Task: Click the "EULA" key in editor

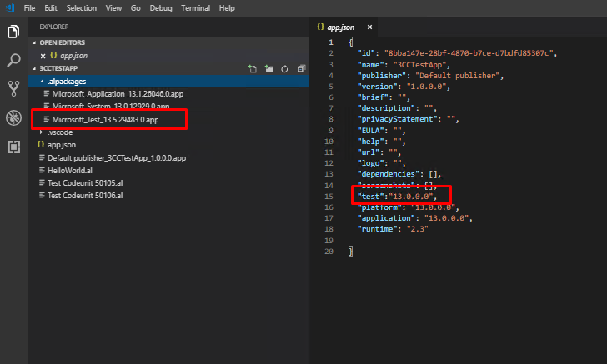Action: [x=373, y=131]
